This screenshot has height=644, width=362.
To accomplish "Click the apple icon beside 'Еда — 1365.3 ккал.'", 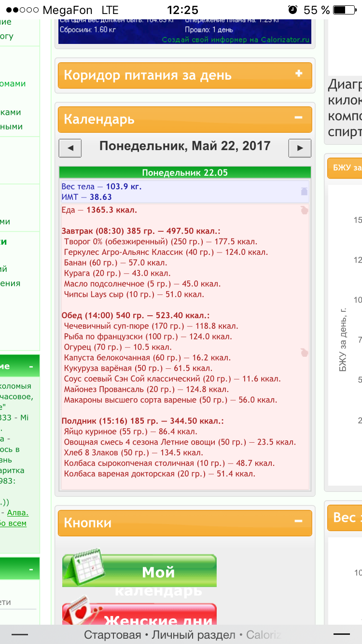I will coord(304,210).
